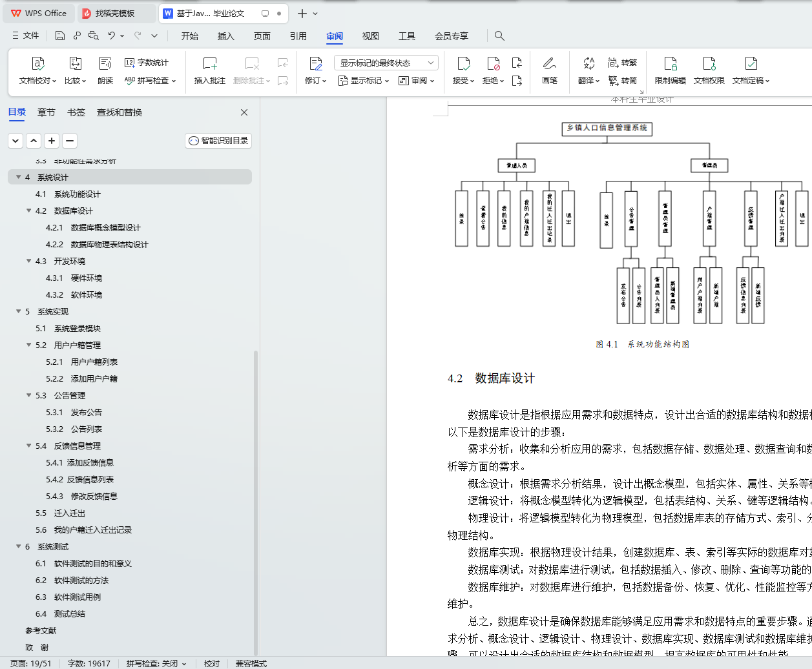Click the save icon in quick access bar

tap(60, 36)
